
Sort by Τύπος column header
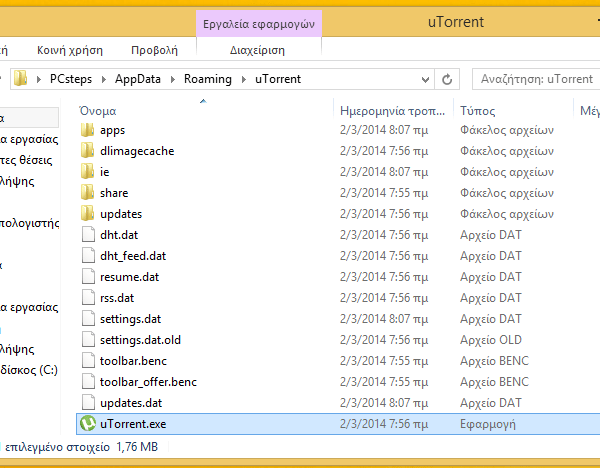pyautogui.click(x=478, y=111)
